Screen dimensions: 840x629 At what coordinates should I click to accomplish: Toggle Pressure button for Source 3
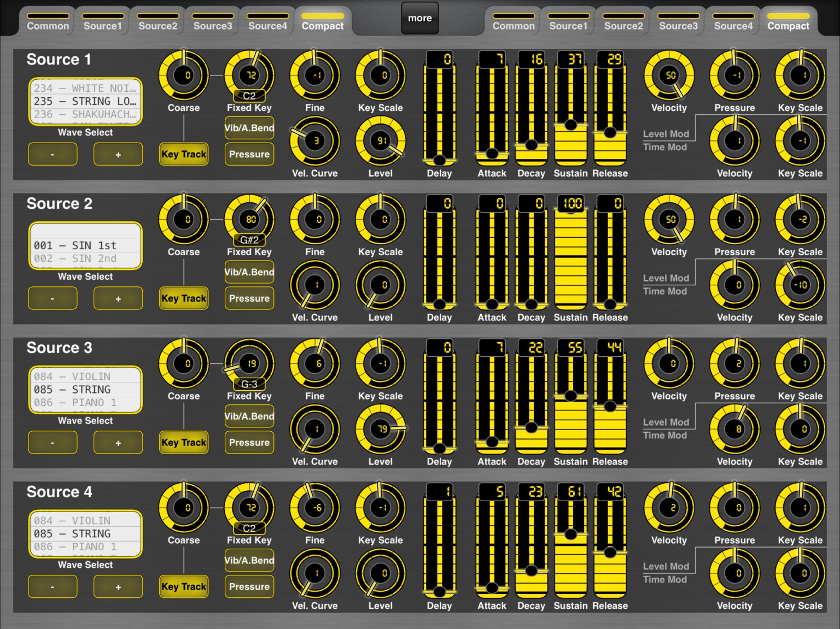249,443
